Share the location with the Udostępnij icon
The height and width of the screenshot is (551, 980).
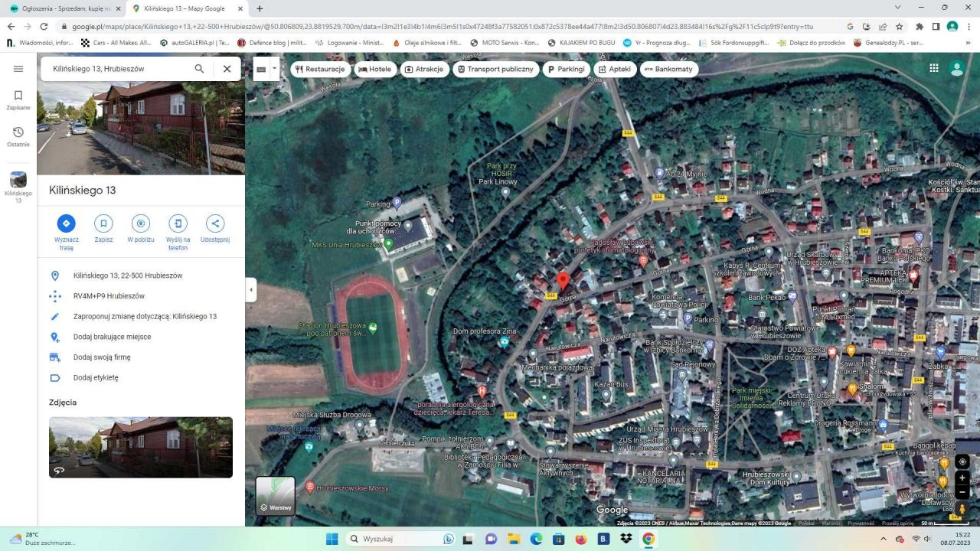click(x=214, y=223)
